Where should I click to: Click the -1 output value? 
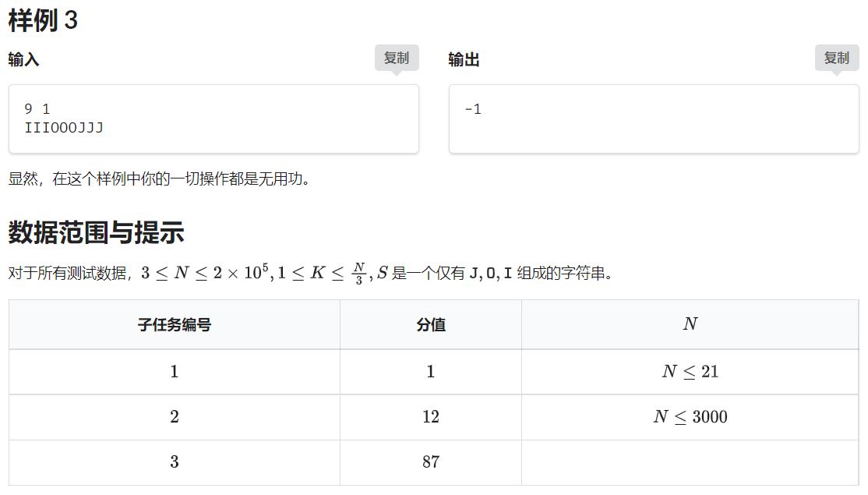pyautogui.click(x=473, y=109)
